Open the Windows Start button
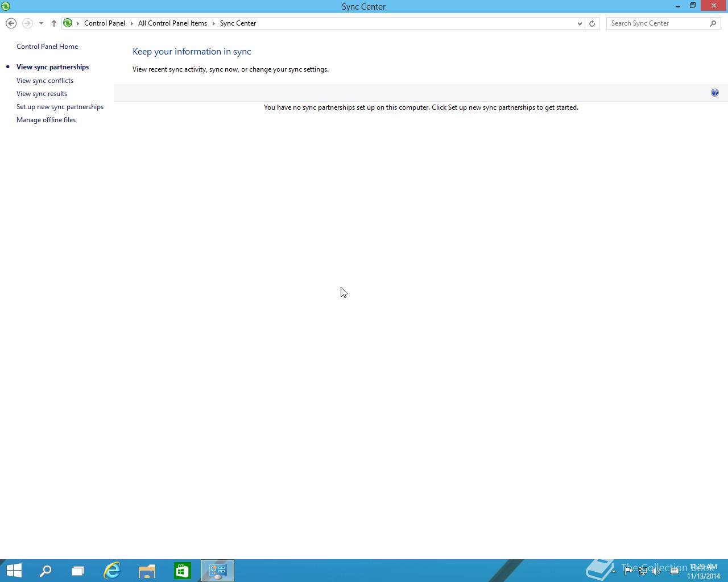The width and height of the screenshot is (728, 582). tap(14, 571)
